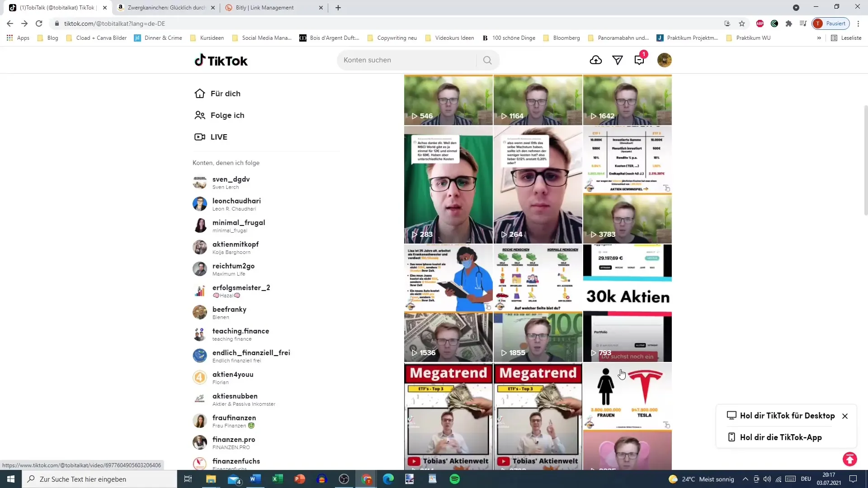Switch to the Zwergkaninchen Amazon tab
This screenshot has height=488, width=868.
166,8
